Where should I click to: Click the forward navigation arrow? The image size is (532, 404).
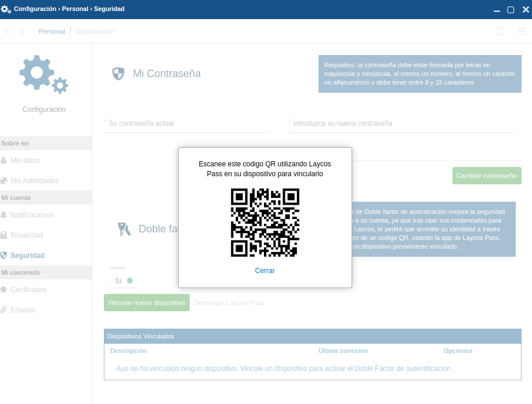coord(23,31)
